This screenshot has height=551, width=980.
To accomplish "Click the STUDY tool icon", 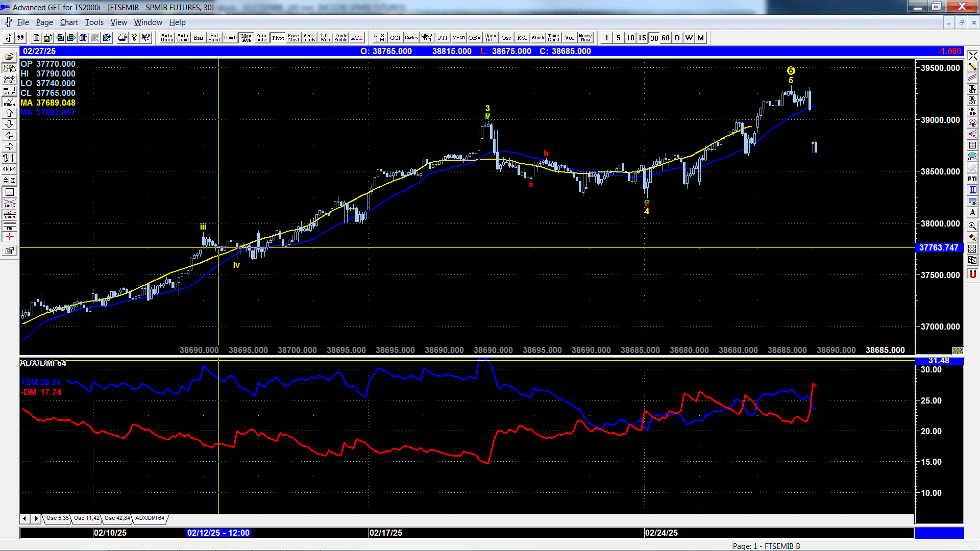I will tap(9, 91).
